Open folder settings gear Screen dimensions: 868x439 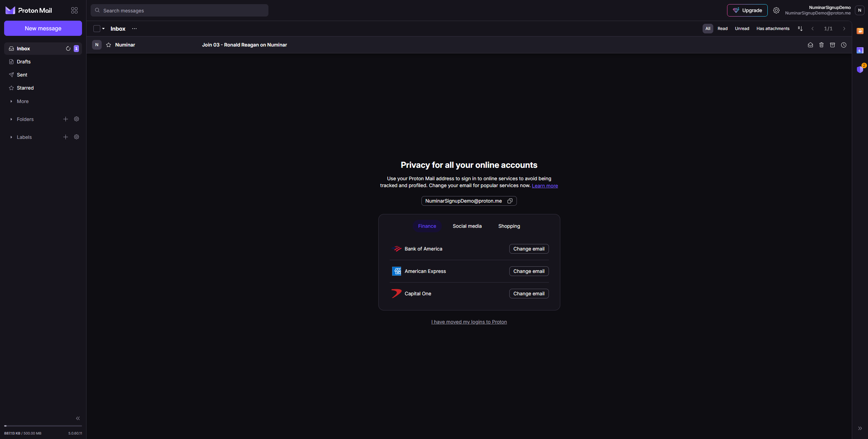tap(76, 119)
